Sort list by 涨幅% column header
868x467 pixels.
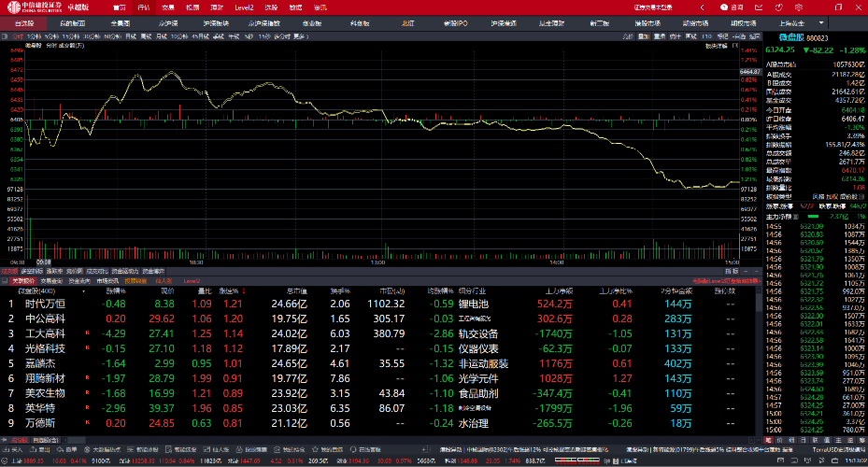tap(115, 290)
